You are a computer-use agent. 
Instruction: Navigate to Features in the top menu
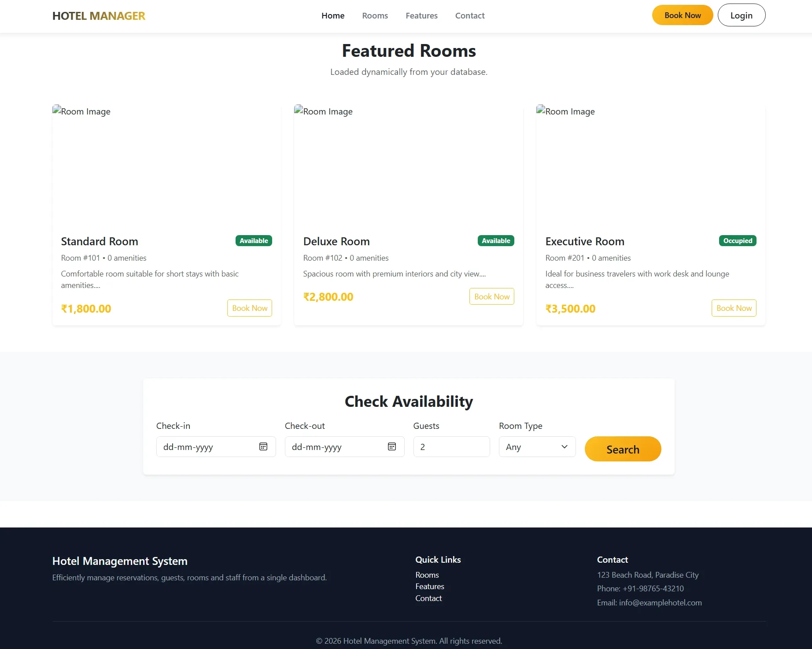[421, 15]
